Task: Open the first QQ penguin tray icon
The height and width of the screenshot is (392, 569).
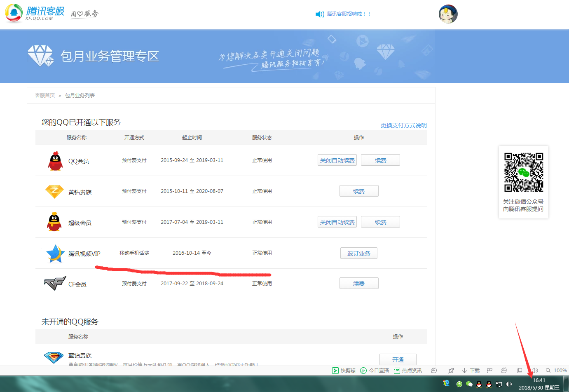Action: 479,384
